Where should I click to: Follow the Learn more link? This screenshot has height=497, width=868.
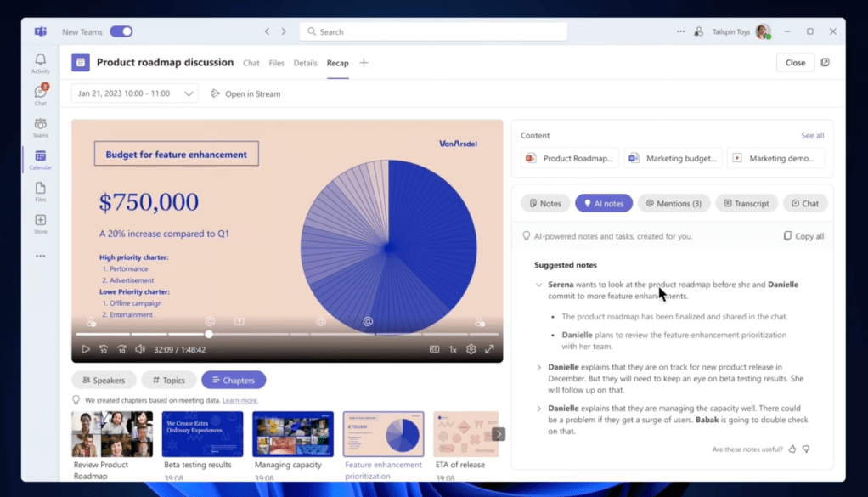(240, 400)
